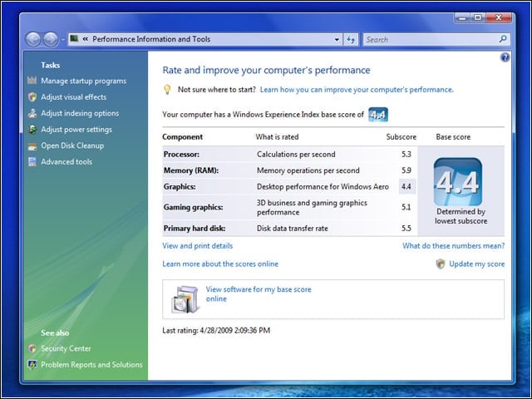Click the Open Disk Cleanup drive icon
The height and width of the screenshot is (399, 532).
click(x=32, y=146)
